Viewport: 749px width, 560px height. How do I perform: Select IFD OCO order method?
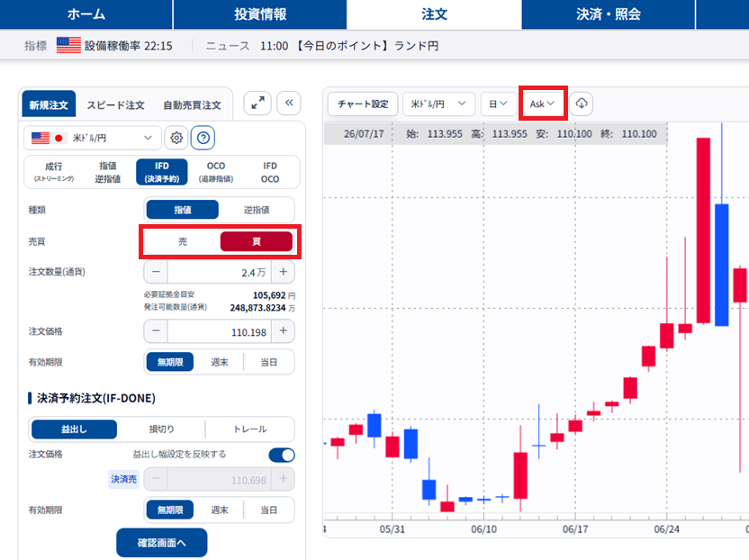(x=270, y=172)
